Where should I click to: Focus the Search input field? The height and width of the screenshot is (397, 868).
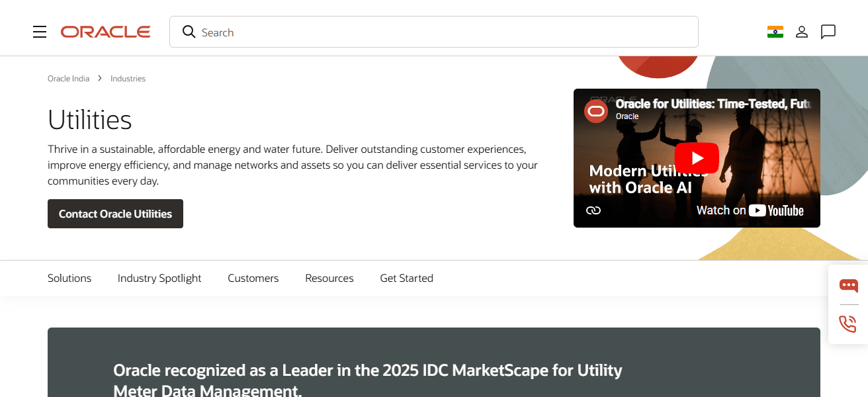click(434, 32)
